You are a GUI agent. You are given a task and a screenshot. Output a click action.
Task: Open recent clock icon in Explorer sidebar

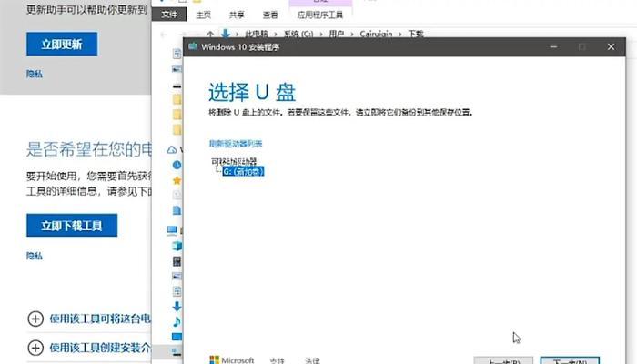[177, 165]
